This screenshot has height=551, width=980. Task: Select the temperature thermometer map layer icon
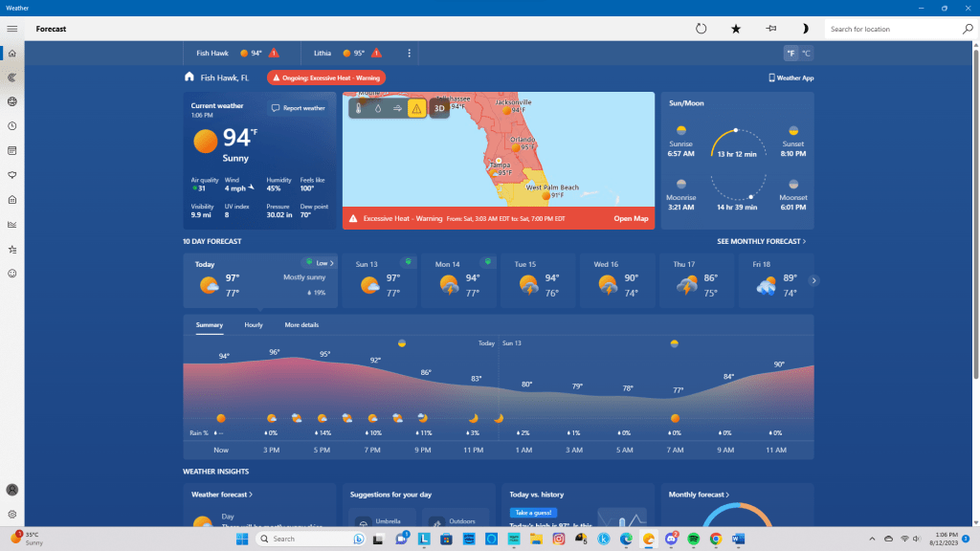[x=360, y=109]
